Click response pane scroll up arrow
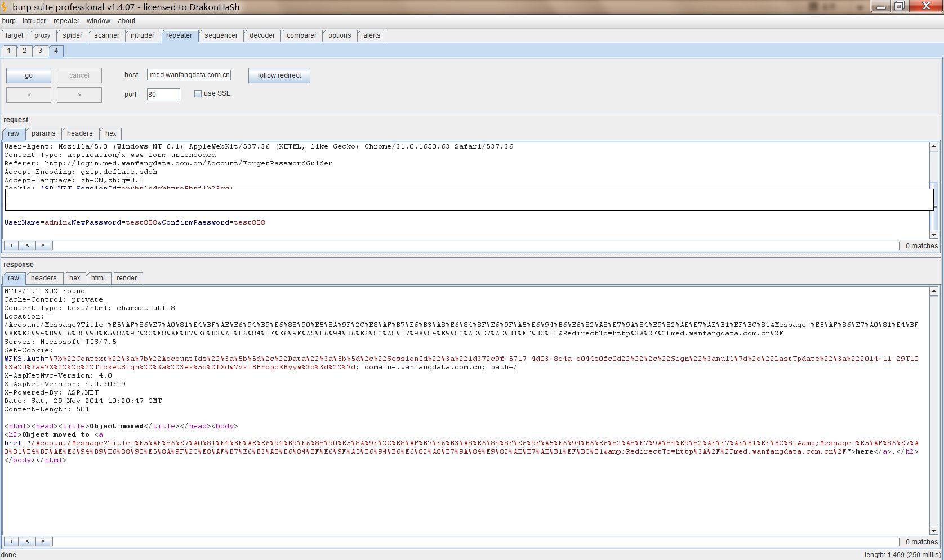 coord(934,291)
